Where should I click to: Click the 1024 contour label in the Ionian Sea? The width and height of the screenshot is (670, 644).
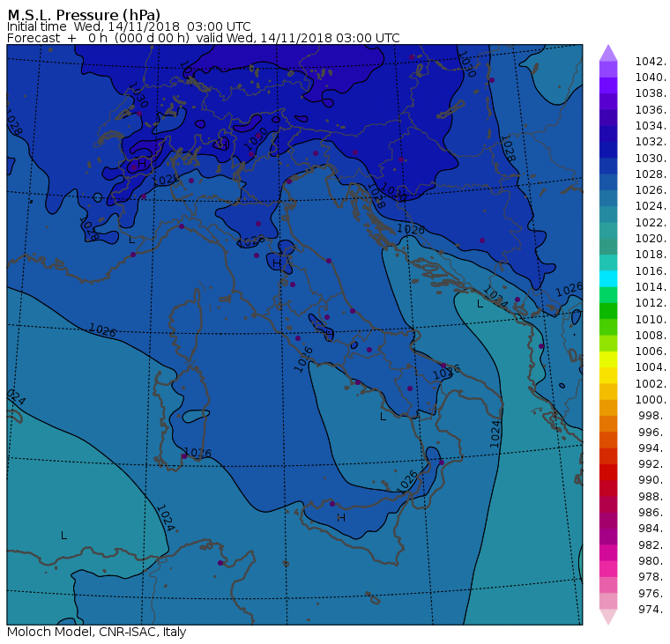point(495,434)
